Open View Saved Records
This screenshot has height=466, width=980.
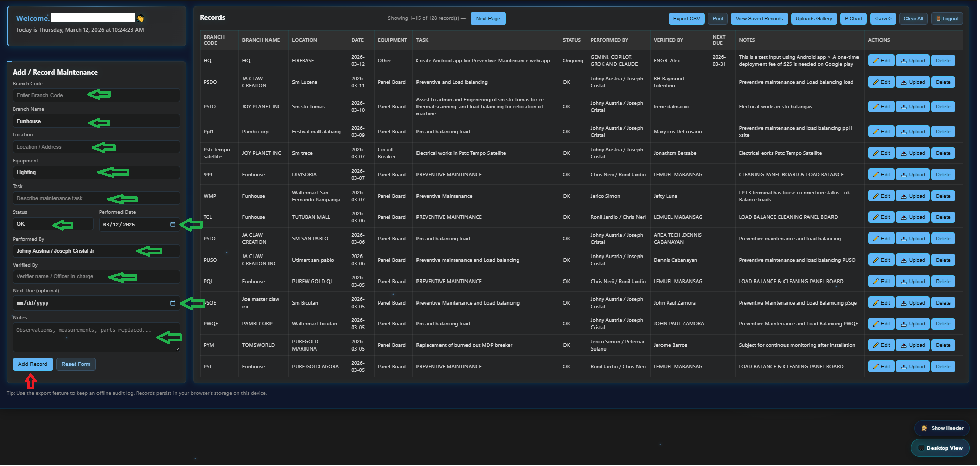[x=759, y=19]
